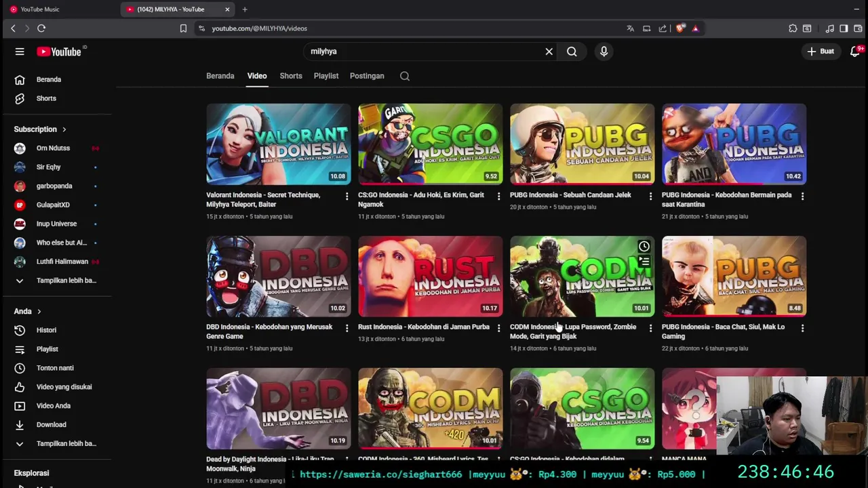Open garbopanda subscription channel
868x488 pixels.
[x=54, y=186]
